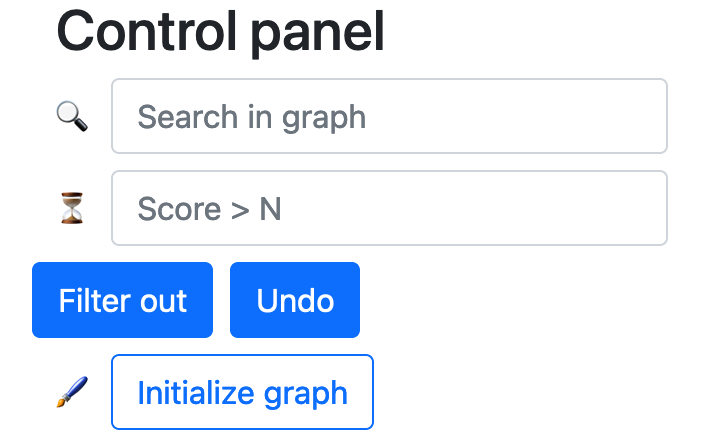Activate the score threshold text box

[389, 208]
